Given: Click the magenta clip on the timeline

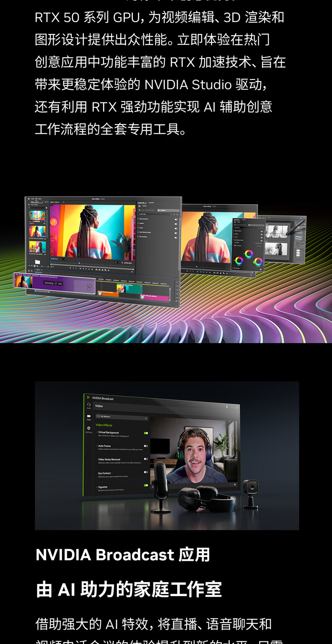Looking at the screenshot, I should 154,297.
